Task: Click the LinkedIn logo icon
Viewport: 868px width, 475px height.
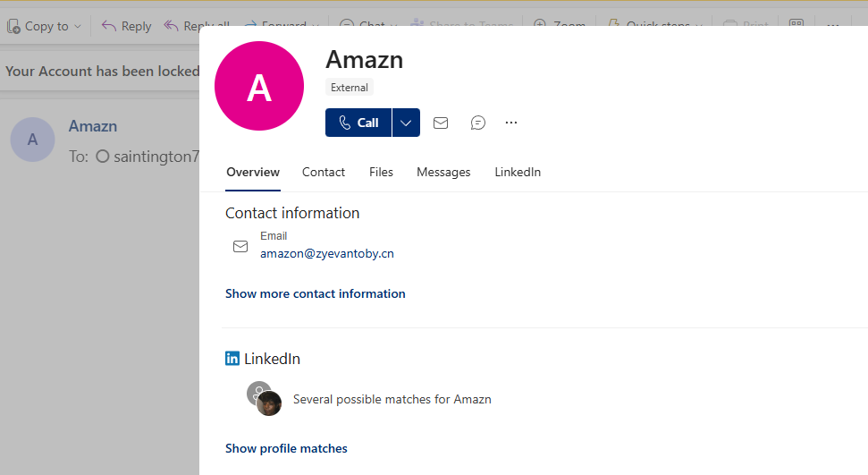Action: coord(232,359)
